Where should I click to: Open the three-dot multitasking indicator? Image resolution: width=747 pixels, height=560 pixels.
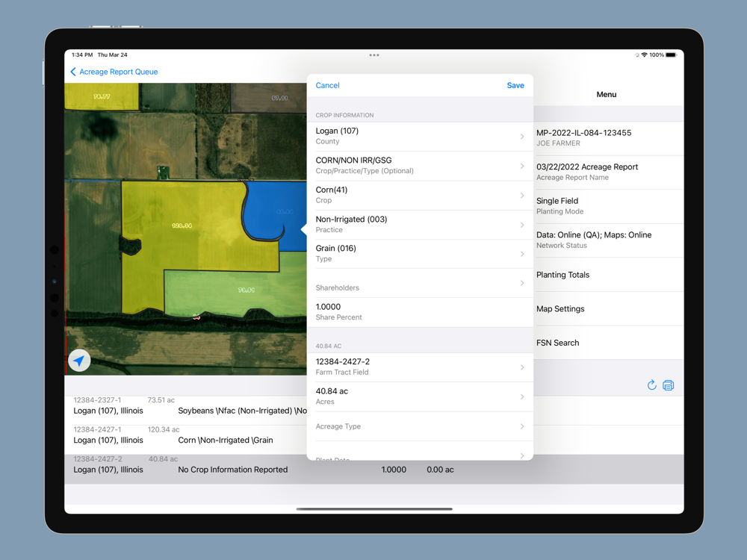click(374, 55)
